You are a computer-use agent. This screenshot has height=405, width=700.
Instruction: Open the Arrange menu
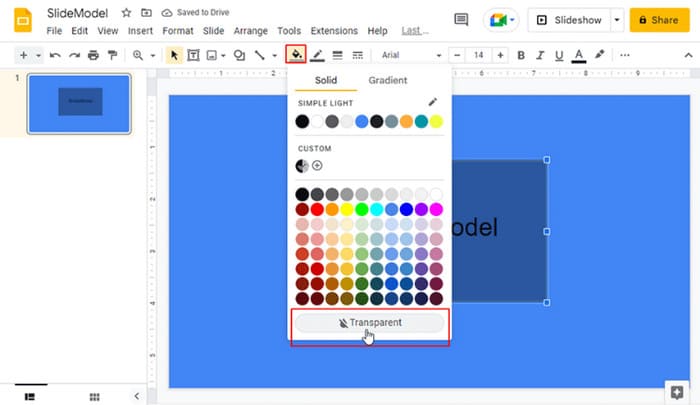click(x=250, y=31)
